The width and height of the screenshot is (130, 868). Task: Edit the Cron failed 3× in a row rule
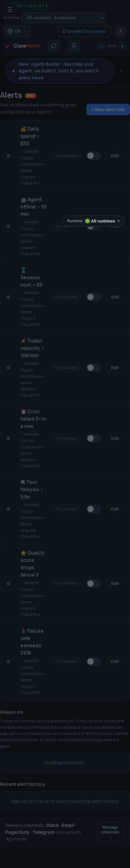coord(115,438)
